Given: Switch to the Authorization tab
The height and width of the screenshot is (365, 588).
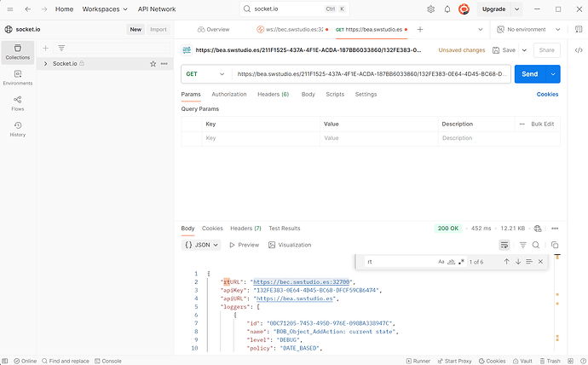Looking at the screenshot, I should [229, 94].
